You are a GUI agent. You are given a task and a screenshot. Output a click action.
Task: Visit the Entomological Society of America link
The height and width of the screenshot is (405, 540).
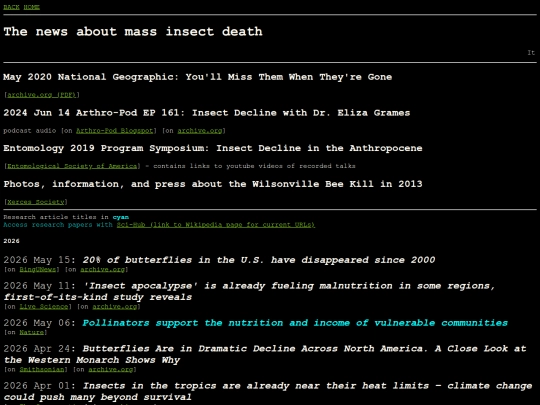pyautogui.click(x=72, y=166)
